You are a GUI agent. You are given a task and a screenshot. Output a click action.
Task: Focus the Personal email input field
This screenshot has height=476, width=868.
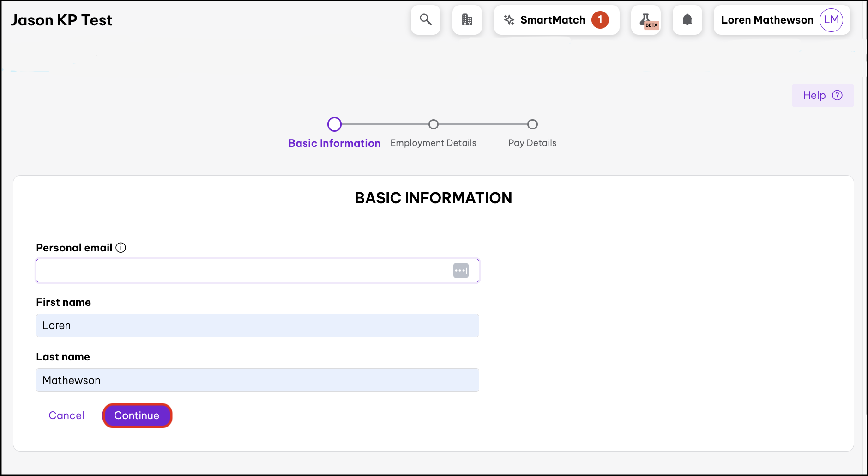tap(242, 270)
